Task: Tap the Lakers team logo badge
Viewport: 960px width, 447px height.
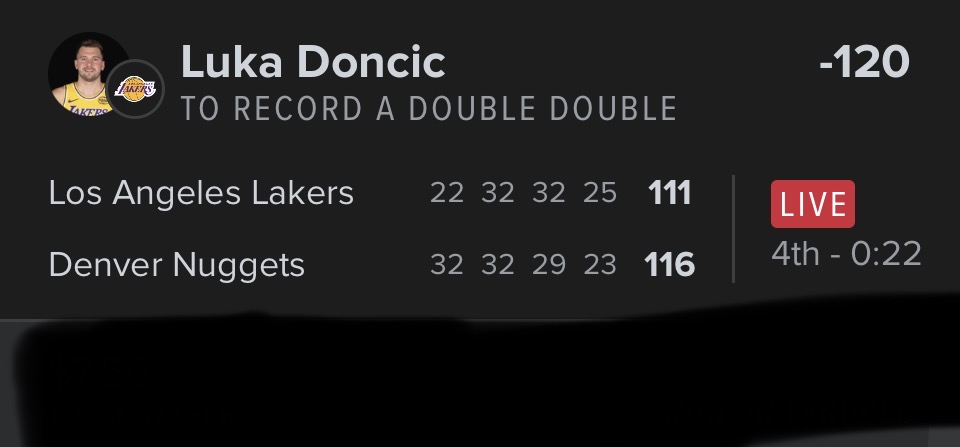Action: click(x=136, y=89)
